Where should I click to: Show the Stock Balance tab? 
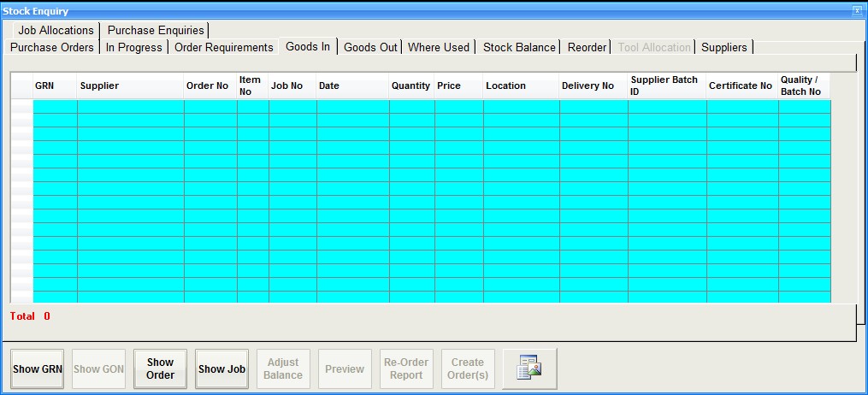(519, 47)
